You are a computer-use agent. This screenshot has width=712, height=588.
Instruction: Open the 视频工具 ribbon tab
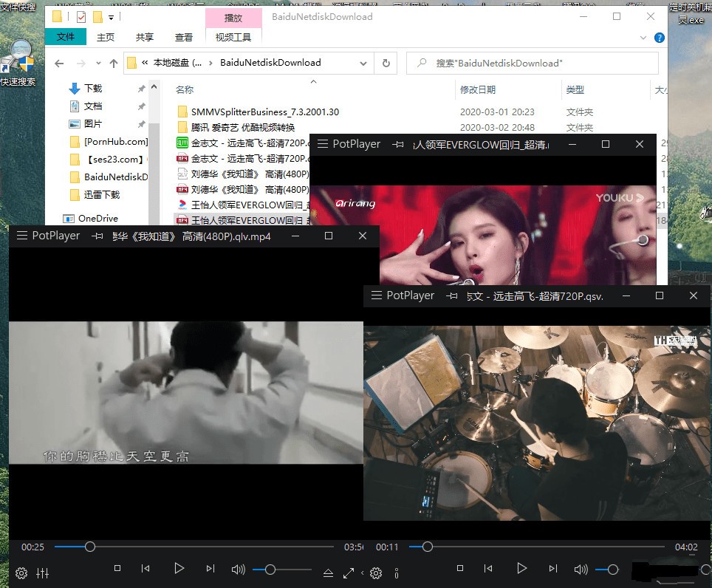coord(233,37)
